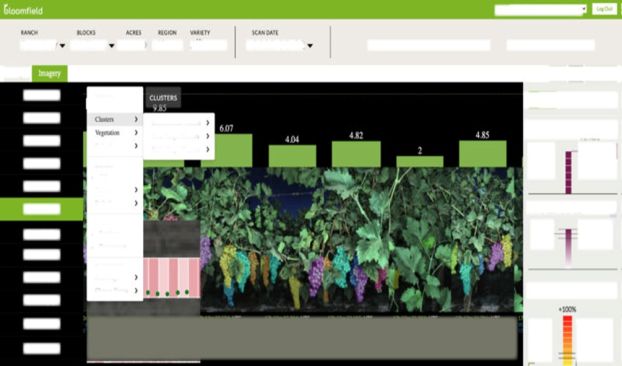This screenshot has width=622, height=366.
Task: Open the SCAN DATE dropdown arrow
Action: coord(310,46)
